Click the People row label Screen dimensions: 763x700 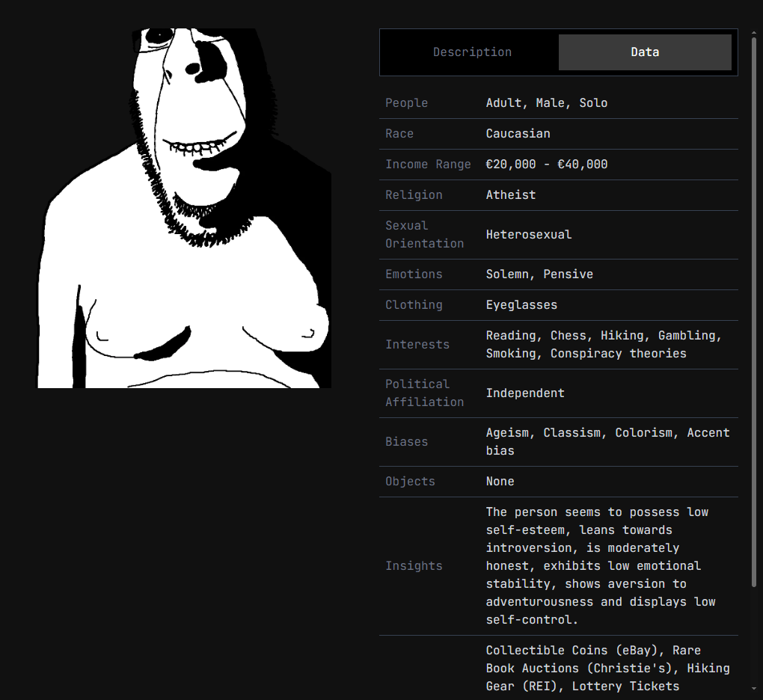[x=406, y=103]
